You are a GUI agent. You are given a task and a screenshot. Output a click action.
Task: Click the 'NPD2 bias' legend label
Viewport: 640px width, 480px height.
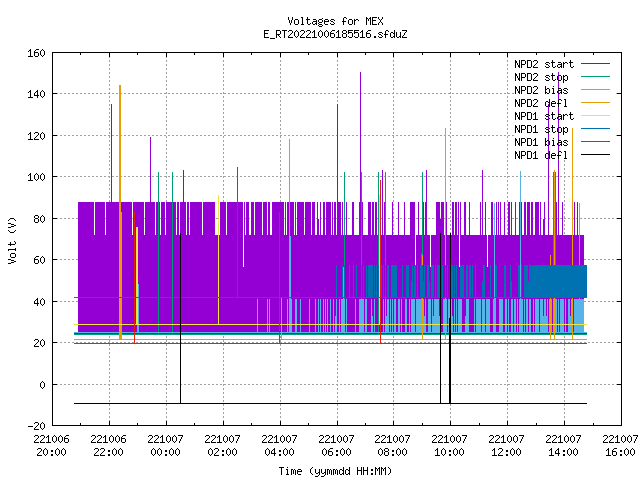pos(541,90)
